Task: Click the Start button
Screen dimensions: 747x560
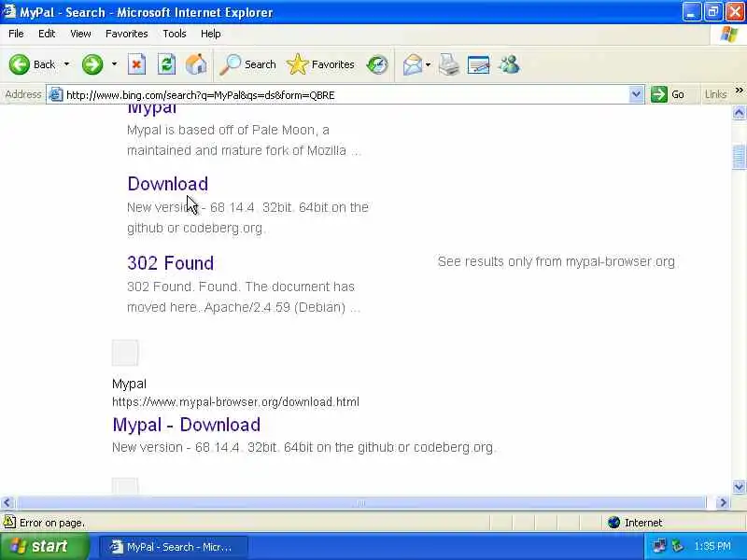Action: 44,546
